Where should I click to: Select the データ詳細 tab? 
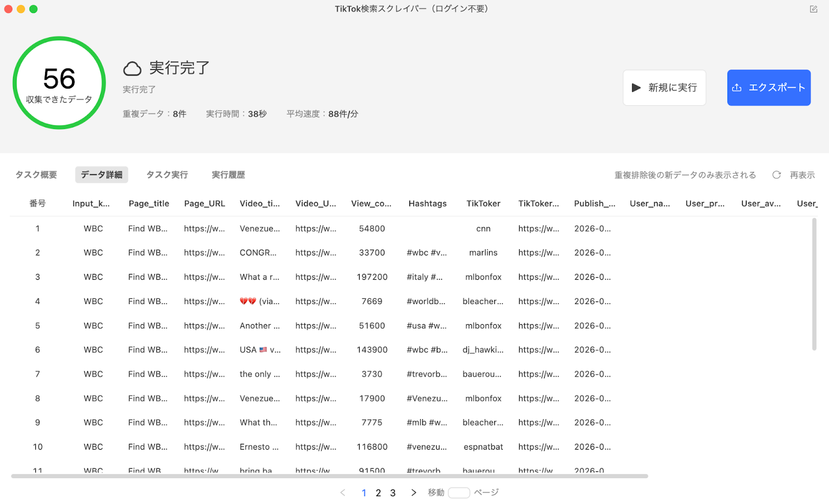(102, 175)
